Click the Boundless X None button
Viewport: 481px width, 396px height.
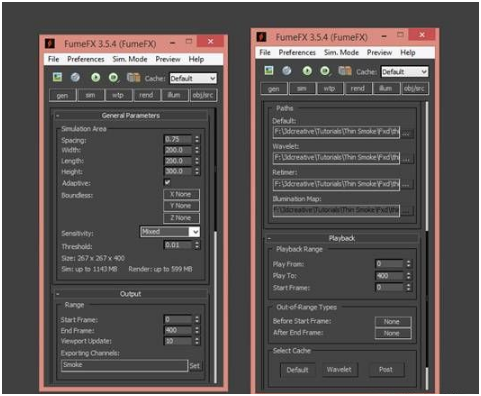coord(181,194)
